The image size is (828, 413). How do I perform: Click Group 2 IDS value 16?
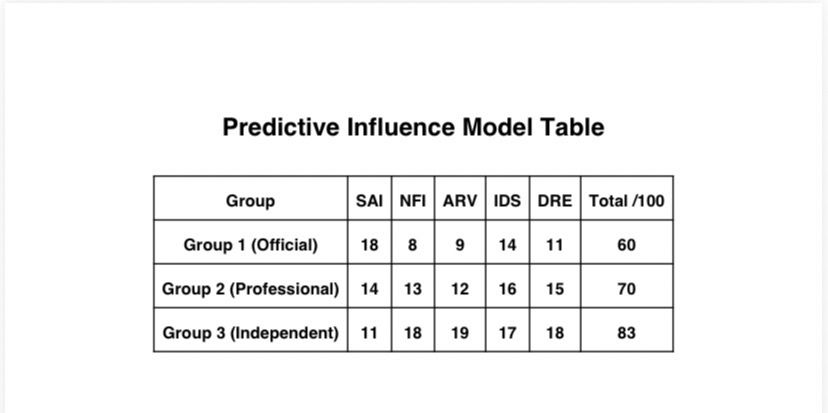(507, 289)
